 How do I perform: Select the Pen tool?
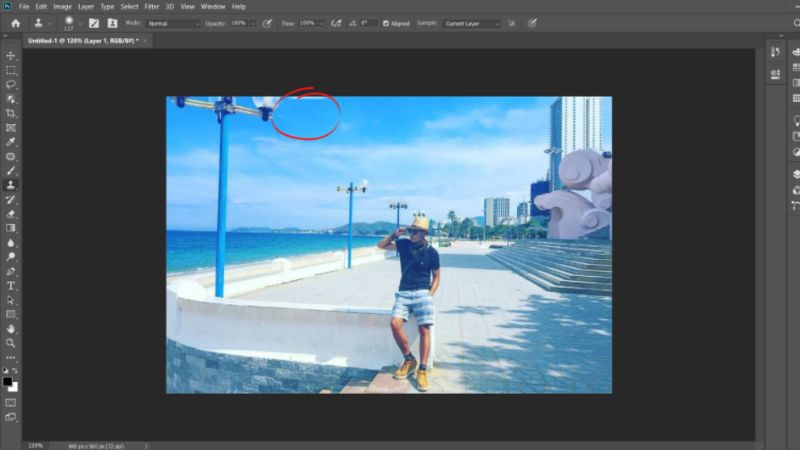click(x=10, y=271)
